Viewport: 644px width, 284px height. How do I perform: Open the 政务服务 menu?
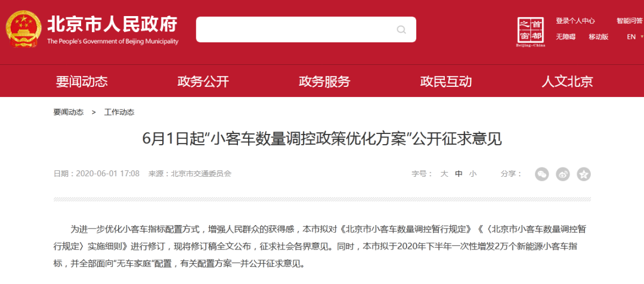[x=324, y=82]
